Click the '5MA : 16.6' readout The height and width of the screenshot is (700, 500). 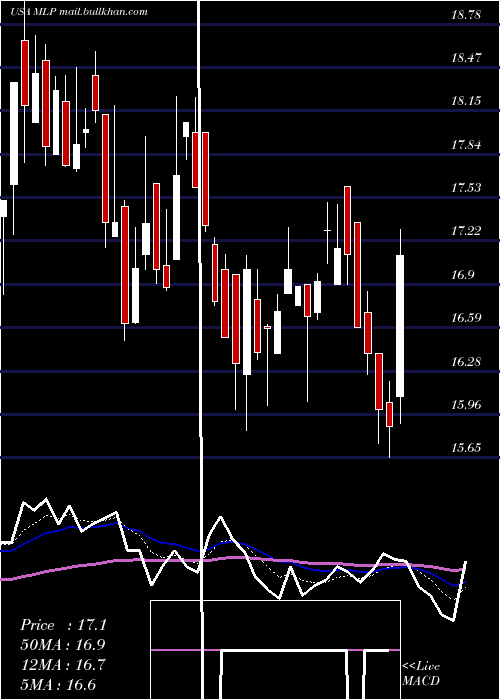click(x=58, y=684)
